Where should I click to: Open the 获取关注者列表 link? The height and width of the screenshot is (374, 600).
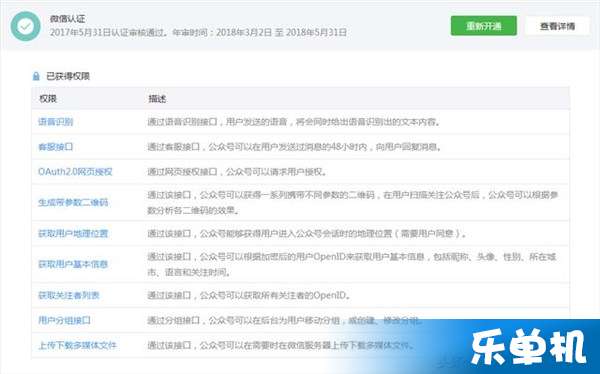[x=69, y=295]
